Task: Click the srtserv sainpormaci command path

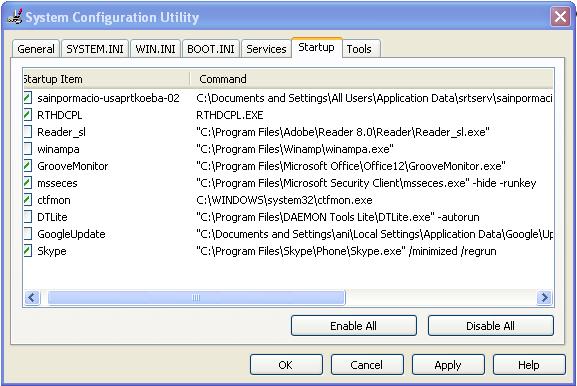Action: click(374, 98)
